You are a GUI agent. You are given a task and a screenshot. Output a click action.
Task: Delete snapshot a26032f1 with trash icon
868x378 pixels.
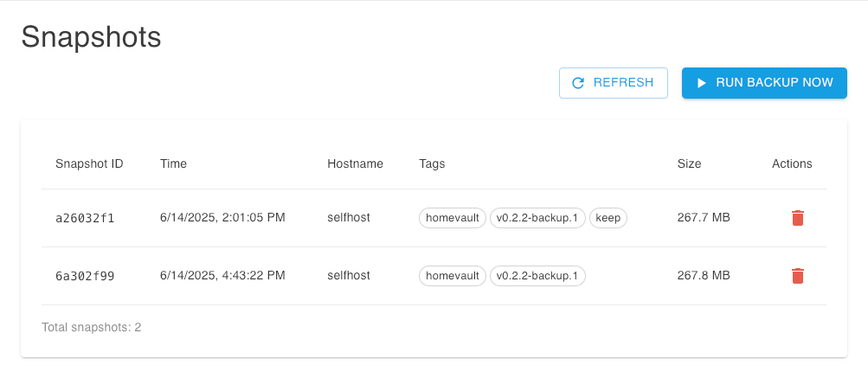click(797, 218)
